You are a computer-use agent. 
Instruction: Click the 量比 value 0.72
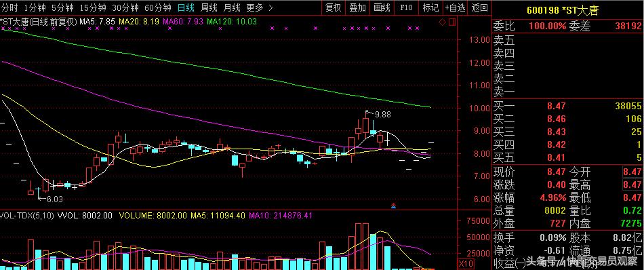[632, 210]
